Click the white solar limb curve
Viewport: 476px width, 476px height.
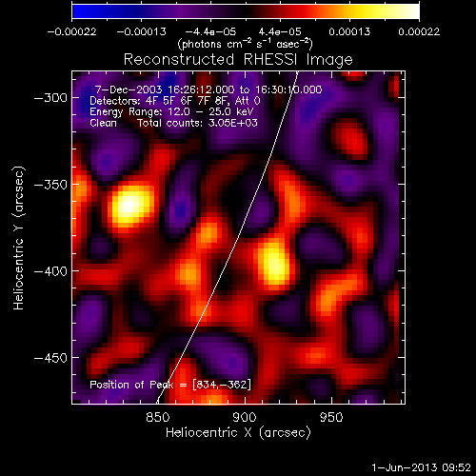coord(228,238)
